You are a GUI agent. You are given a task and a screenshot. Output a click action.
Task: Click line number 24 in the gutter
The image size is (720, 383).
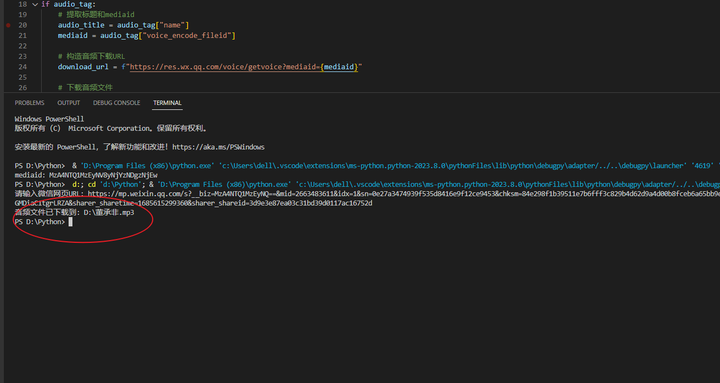(x=22, y=67)
